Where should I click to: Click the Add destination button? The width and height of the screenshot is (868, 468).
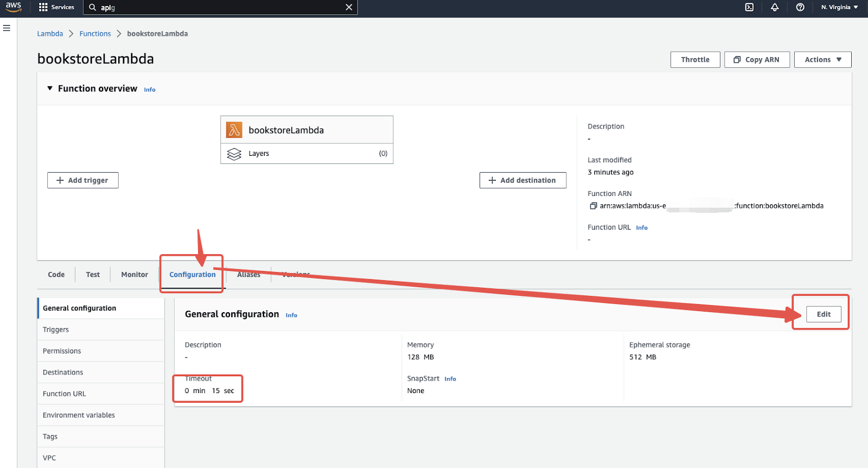click(x=522, y=180)
